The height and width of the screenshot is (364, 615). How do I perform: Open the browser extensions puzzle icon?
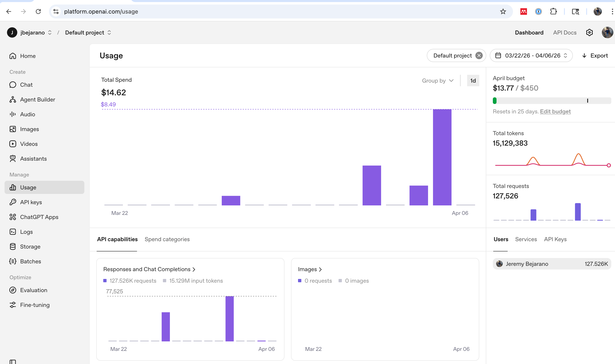[553, 12]
